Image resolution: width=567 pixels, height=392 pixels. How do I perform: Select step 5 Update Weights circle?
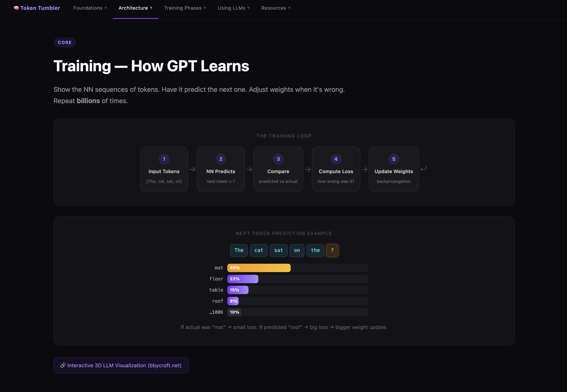coord(394,159)
